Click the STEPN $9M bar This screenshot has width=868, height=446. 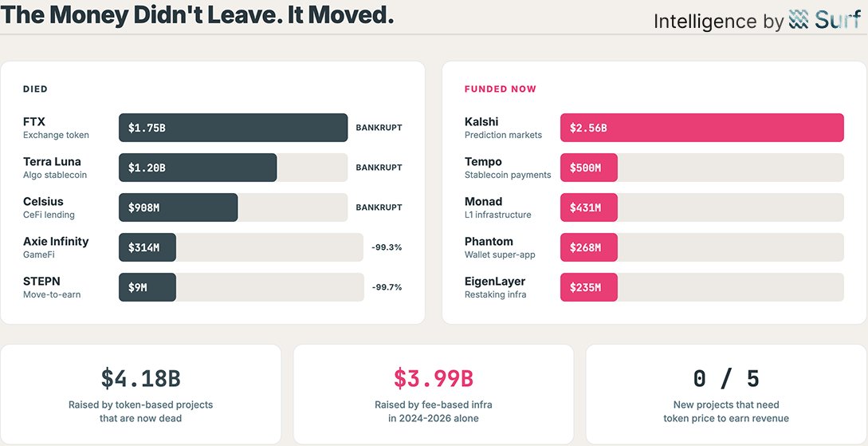point(147,287)
